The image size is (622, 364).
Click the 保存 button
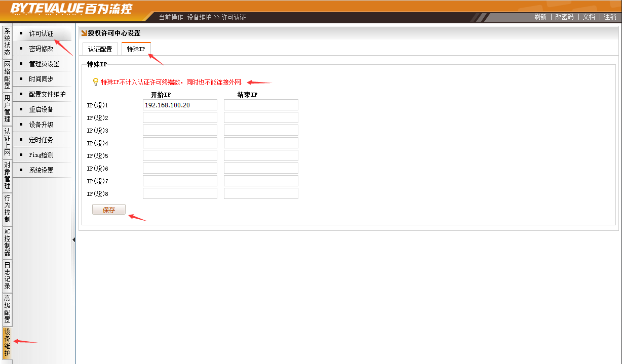109,210
